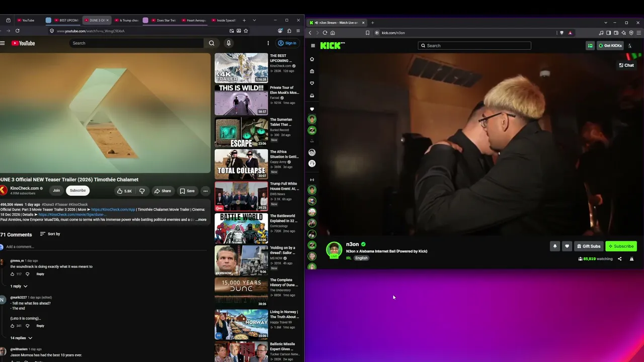Share the n3on stream
Viewport: 644px width, 362px height.
pyautogui.click(x=619, y=259)
